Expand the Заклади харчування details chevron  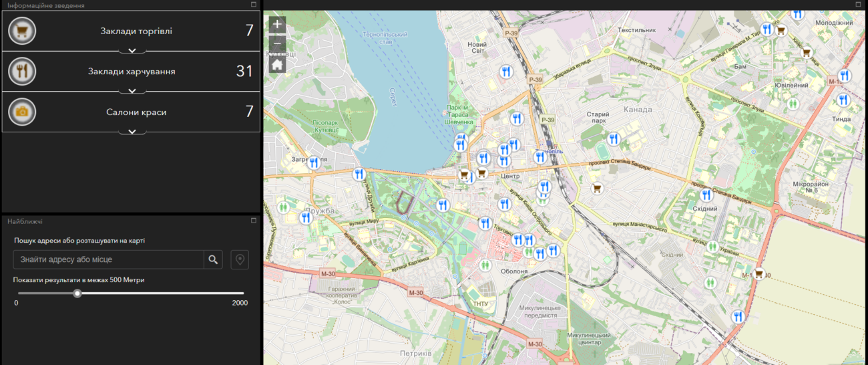(132, 90)
